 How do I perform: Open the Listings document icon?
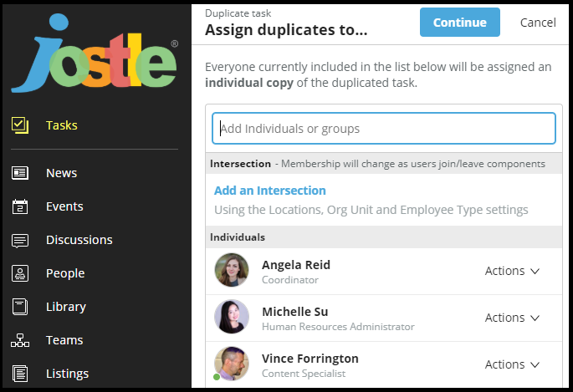point(20,374)
